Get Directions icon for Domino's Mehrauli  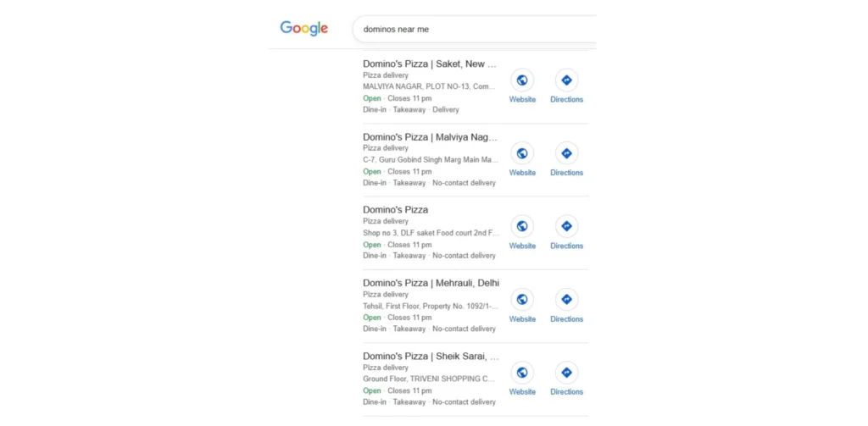tap(566, 300)
